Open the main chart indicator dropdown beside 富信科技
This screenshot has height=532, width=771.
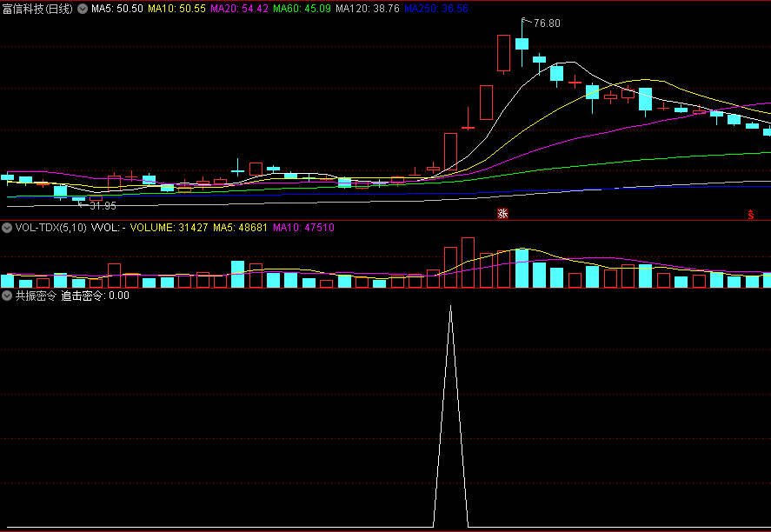[83, 9]
